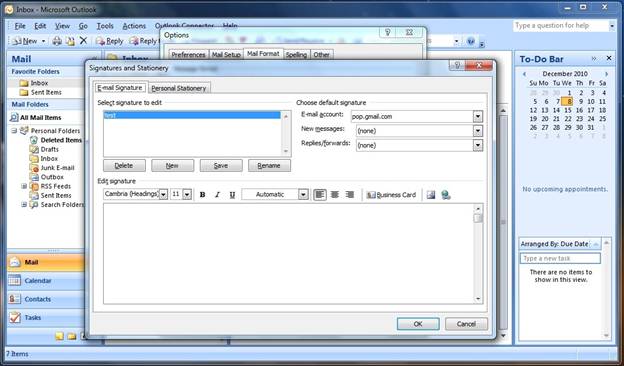Image resolution: width=624 pixels, height=366 pixels.
Task: Open the E-mail account dropdown
Action: [x=478, y=117]
